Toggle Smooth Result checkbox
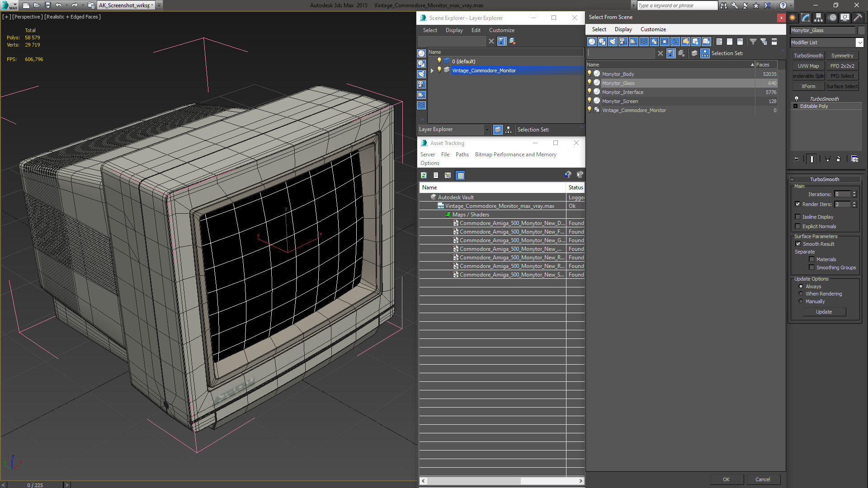This screenshot has height=488, width=868. tap(798, 244)
